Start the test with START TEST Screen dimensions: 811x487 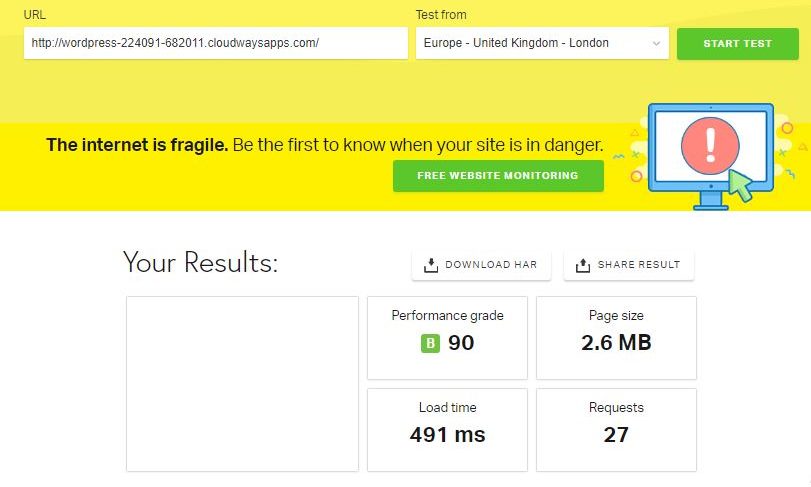pos(738,44)
